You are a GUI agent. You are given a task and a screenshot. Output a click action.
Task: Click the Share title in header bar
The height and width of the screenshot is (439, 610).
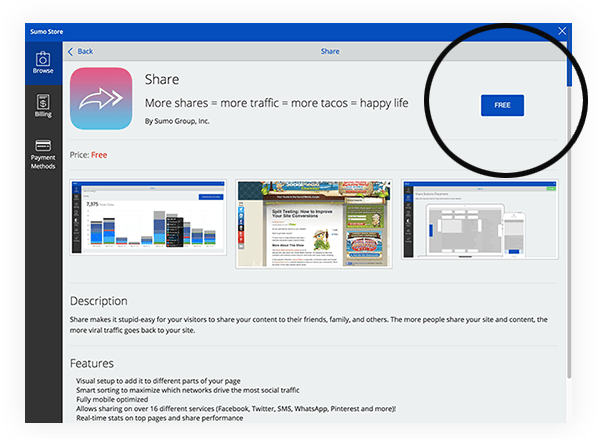click(x=329, y=51)
